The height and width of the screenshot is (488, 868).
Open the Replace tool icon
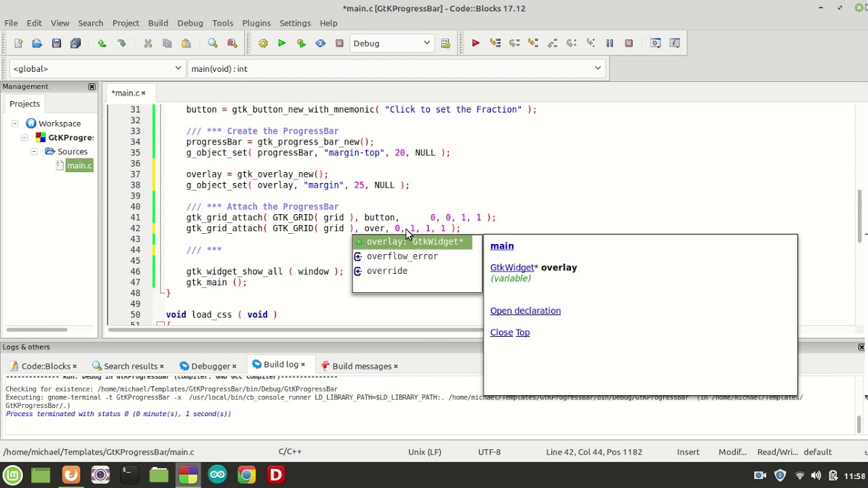[232, 43]
